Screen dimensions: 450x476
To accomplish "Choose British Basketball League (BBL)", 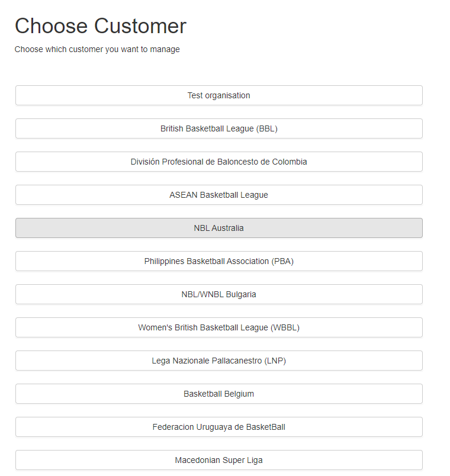I will (x=218, y=128).
